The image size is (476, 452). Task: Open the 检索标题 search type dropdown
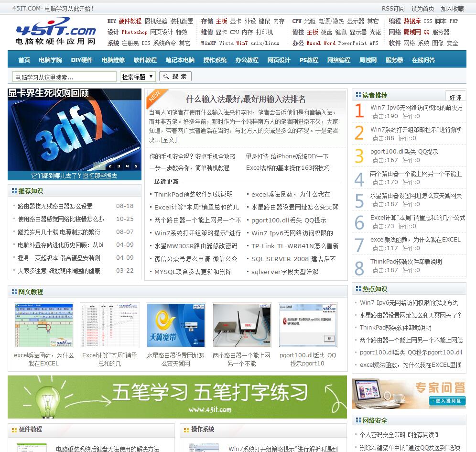pos(138,77)
